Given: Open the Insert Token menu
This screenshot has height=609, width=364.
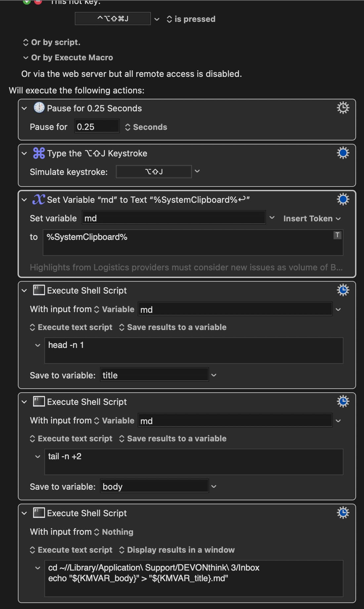Looking at the screenshot, I should click(312, 218).
